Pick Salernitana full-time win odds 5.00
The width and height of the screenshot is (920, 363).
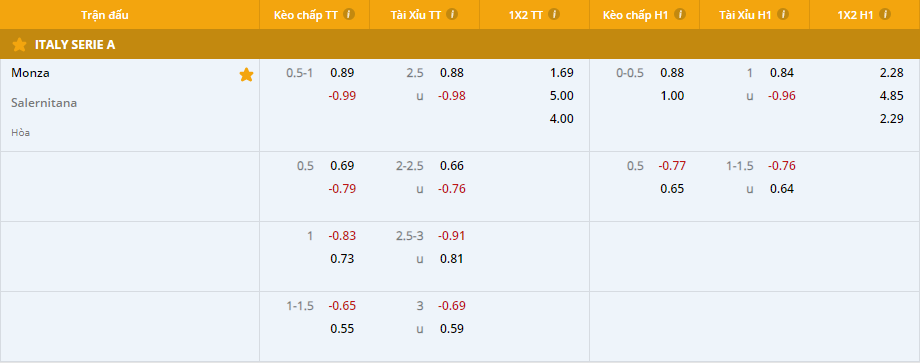coord(562,96)
